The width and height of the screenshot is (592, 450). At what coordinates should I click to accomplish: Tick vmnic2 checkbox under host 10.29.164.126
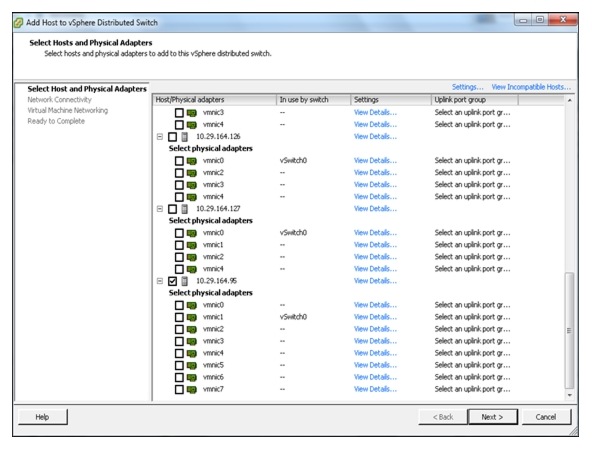(x=179, y=173)
